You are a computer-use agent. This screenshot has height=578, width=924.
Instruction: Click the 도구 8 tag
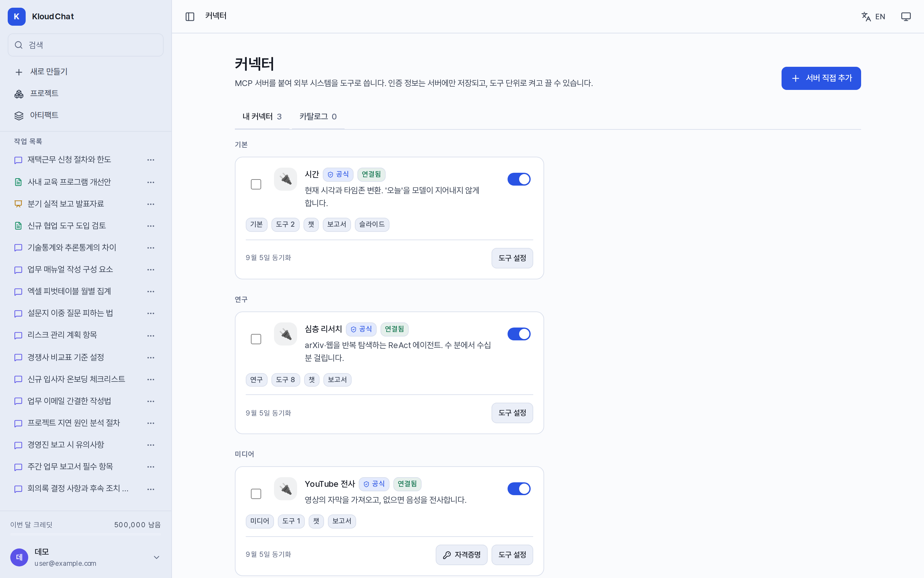click(x=285, y=380)
